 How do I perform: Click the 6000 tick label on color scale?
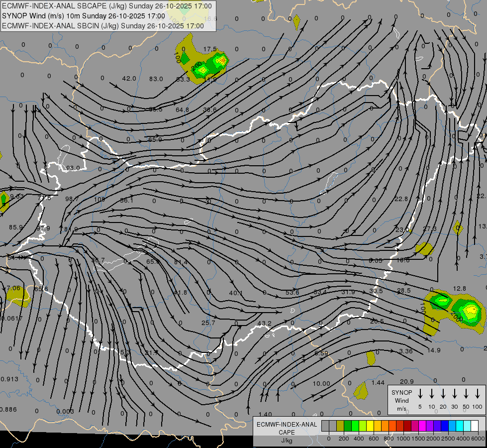pos(478,439)
